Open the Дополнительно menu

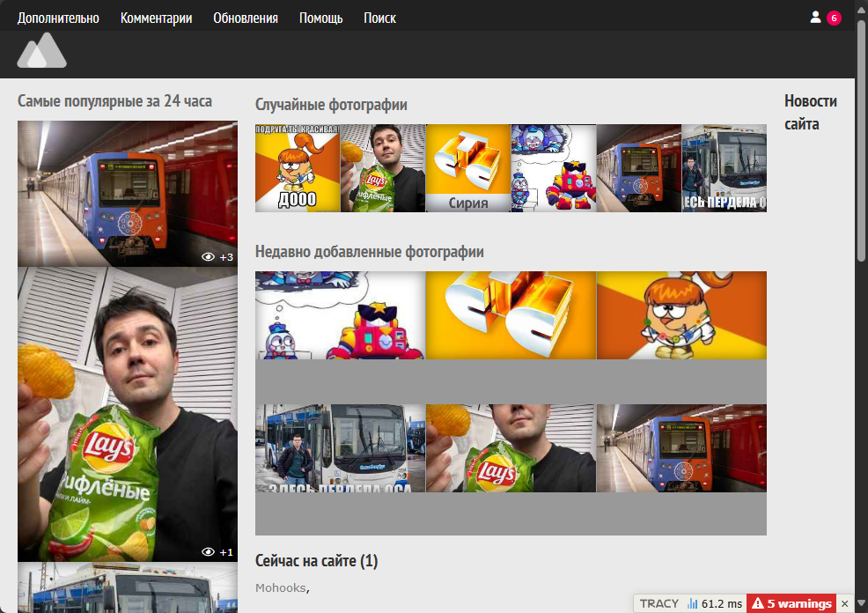point(58,18)
